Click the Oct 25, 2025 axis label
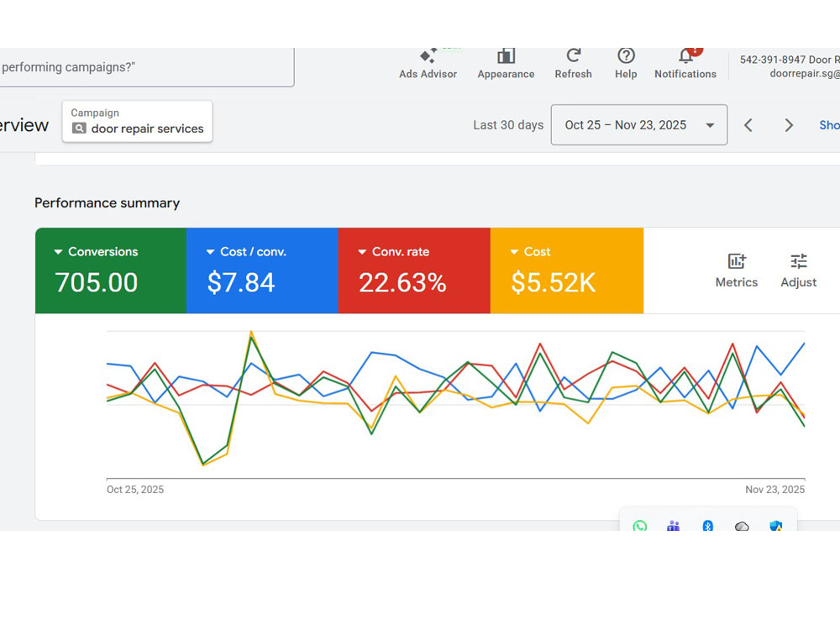 point(135,490)
